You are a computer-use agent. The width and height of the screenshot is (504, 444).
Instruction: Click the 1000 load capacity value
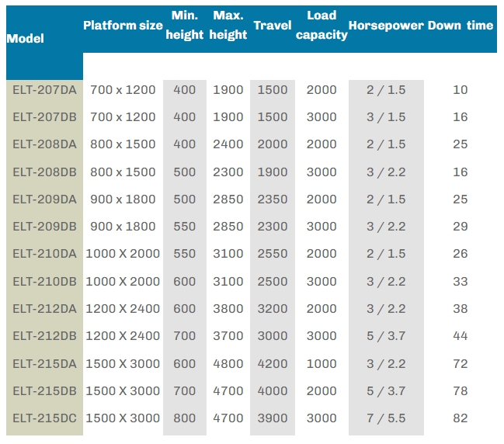point(322,363)
